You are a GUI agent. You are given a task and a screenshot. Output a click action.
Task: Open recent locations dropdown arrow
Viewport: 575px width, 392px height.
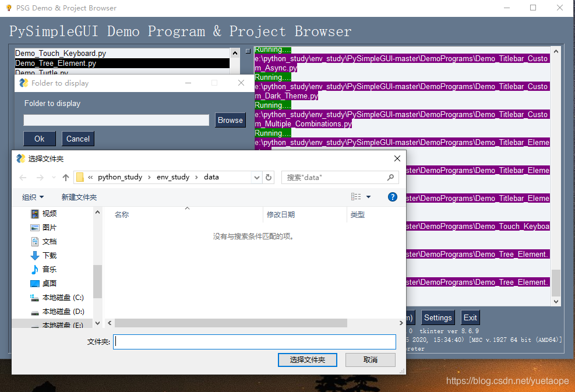tap(54, 178)
